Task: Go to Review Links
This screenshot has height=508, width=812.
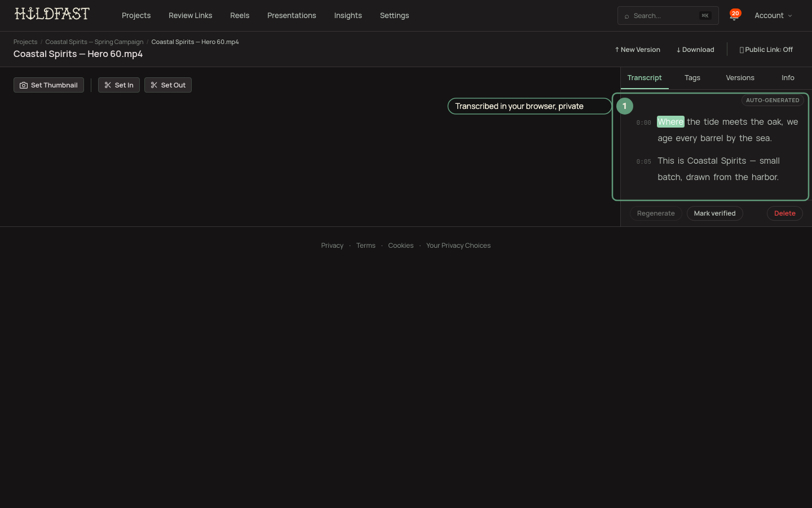Action: [190, 15]
